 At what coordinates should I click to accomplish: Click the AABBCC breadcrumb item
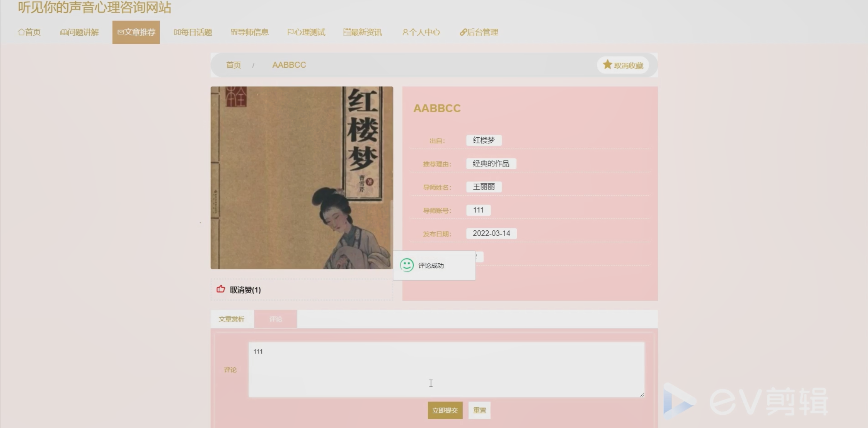pyautogui.click(x=289, y=65)
